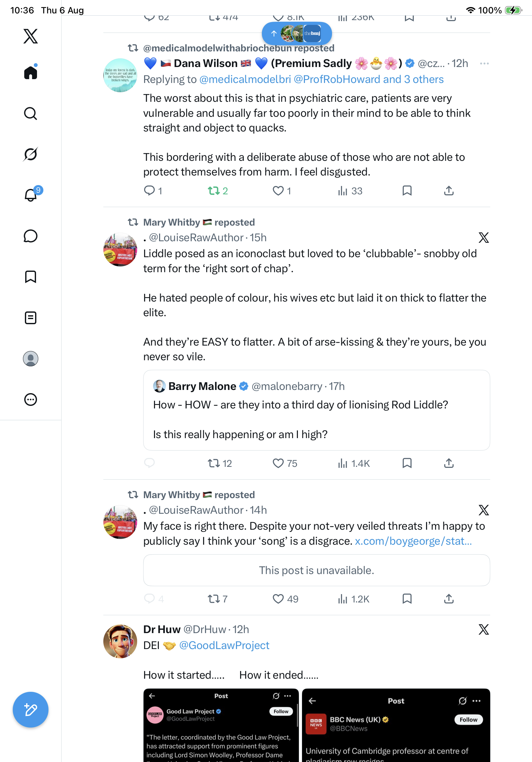The image size is (532, 762).
Task: Open more options on Dana Wilson's post
Action: (x=484, y=63)
